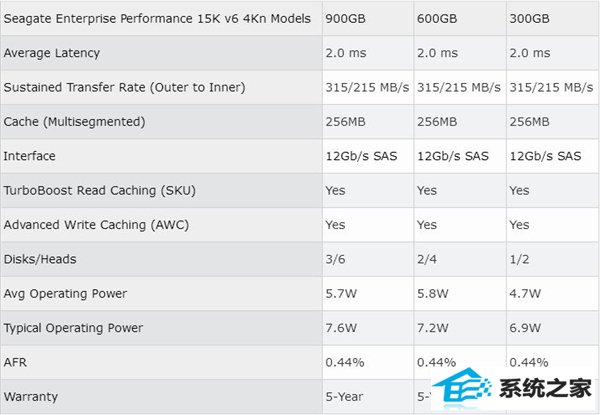Click the Typical Operating Power label

[73, 328]
